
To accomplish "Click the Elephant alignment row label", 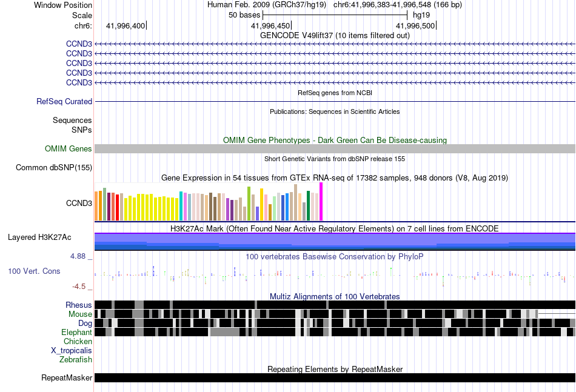I will click(x=76, y=333).
